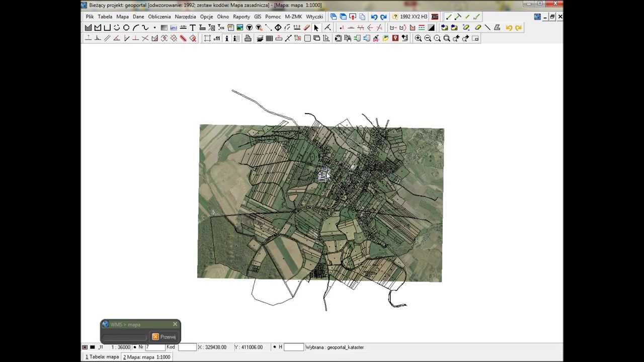The height and width of the screenshot is (362, 644).
Task: Open the Raporty menu
Action: 242,17
